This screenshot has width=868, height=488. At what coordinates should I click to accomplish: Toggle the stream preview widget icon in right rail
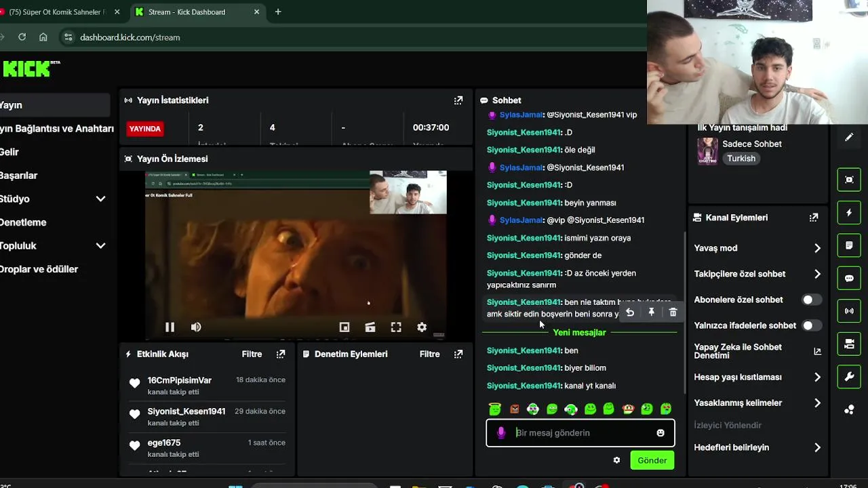849,180
